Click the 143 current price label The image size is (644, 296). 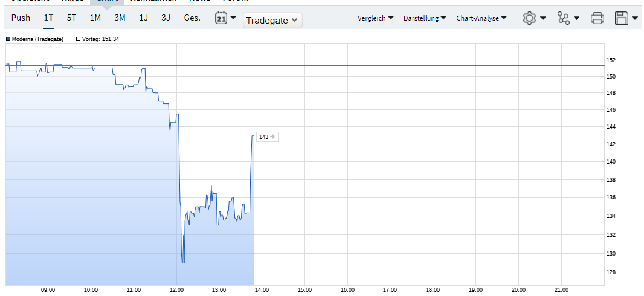coord(267,137)
